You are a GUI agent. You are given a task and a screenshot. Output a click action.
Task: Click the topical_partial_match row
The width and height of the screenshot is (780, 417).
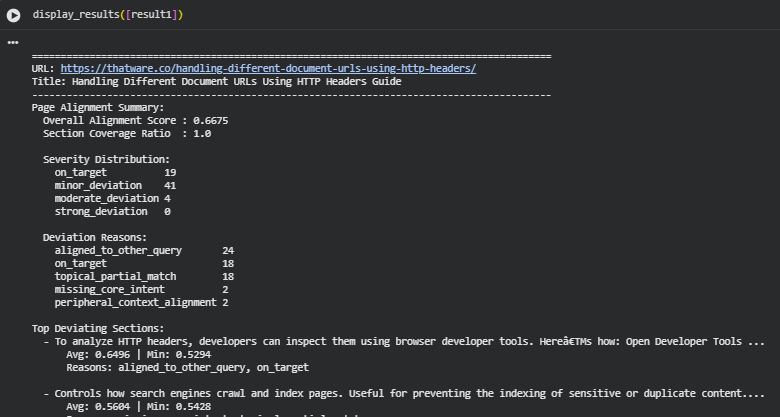[143, 276]
